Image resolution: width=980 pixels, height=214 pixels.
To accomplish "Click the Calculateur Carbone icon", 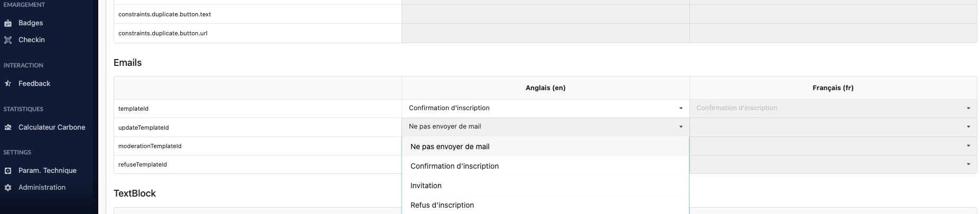I will [8, 128].
